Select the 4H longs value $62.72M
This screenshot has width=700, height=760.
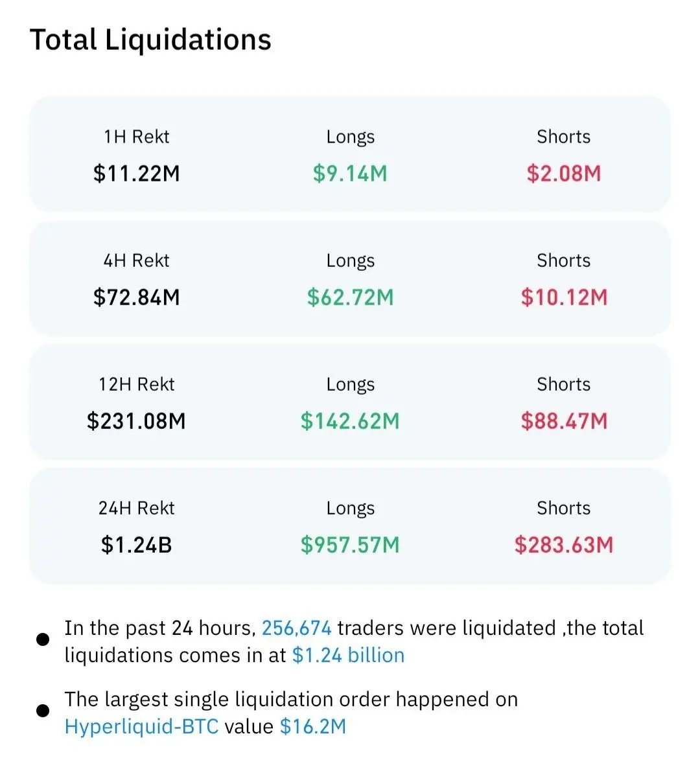(350, 297)
